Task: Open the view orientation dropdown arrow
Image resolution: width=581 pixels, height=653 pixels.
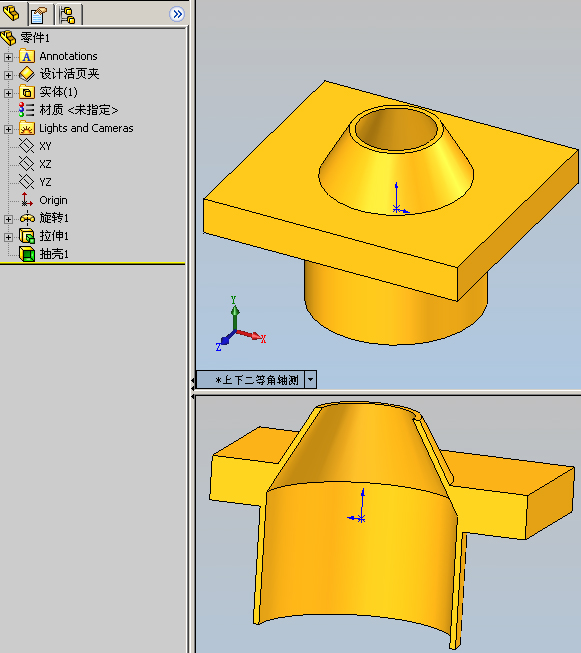Action: [x=311, y=379]
